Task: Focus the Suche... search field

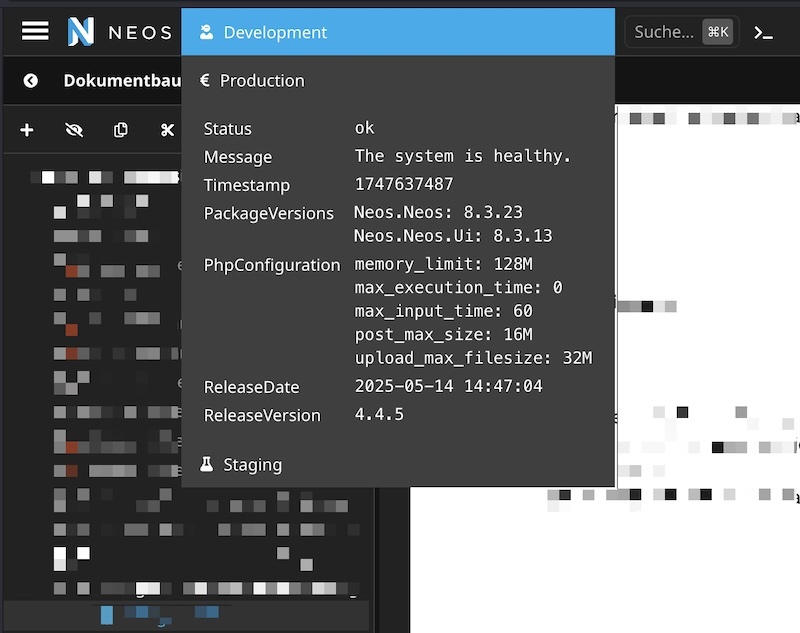Action: (x=664, y=32)
